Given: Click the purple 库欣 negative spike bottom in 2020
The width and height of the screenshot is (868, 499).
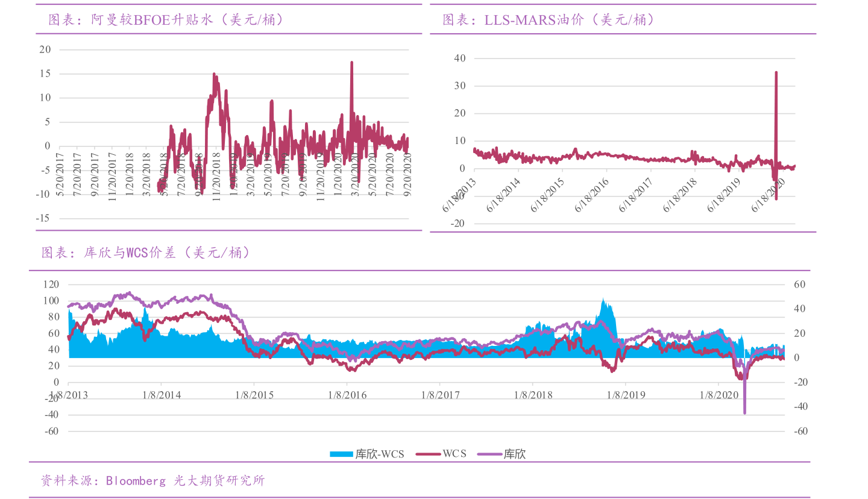Looking at the screenshot, I should (x=744, y=412).
